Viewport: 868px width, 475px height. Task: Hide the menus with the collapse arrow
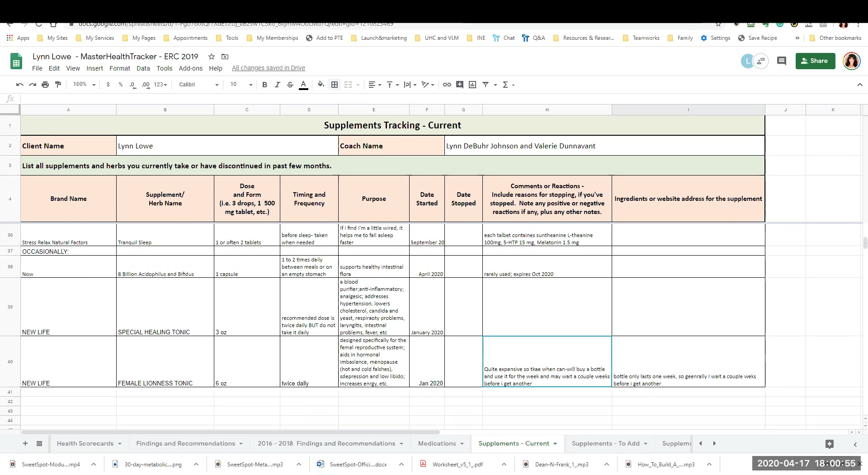pos(859,85)
